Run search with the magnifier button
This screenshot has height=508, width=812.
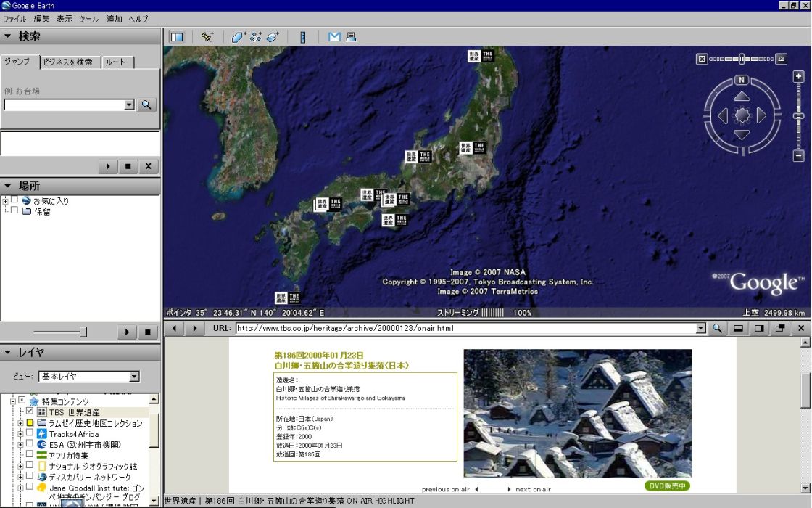click(x=146, y=105)
